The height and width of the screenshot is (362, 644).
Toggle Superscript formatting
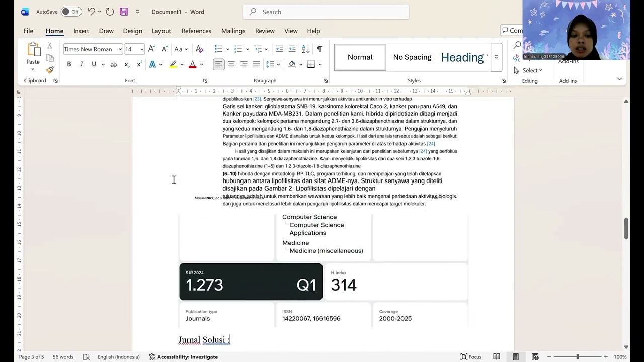pos(139,64)
